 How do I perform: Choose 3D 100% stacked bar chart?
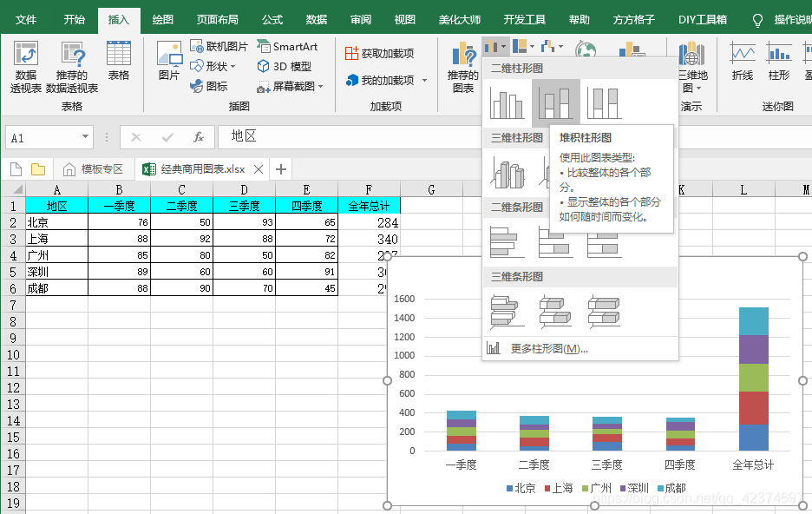[x=605, y=311]
